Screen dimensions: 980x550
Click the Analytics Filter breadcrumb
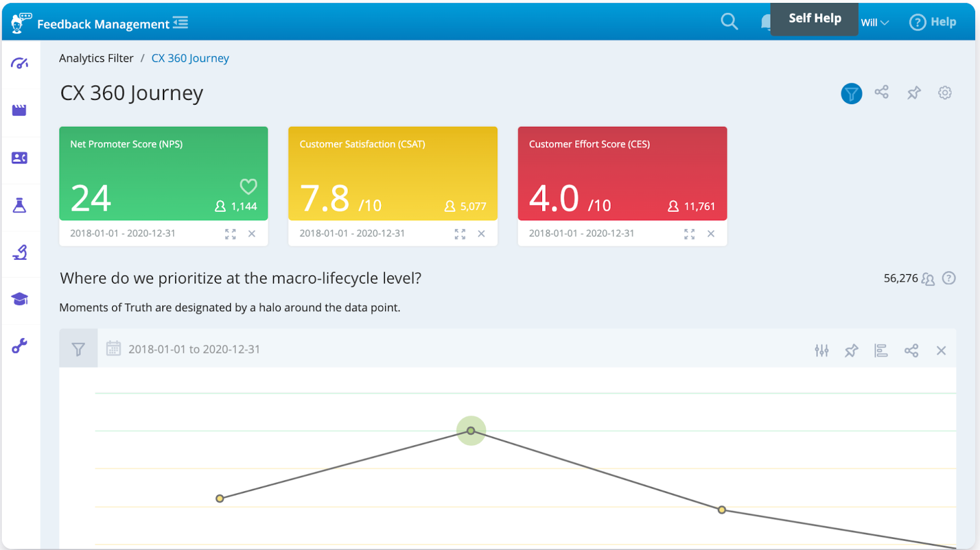coord(96,58)
